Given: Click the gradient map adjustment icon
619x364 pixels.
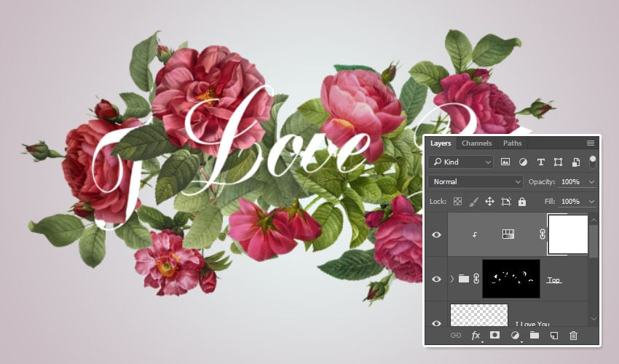Looking at the screenshot, I should point(508,234).
